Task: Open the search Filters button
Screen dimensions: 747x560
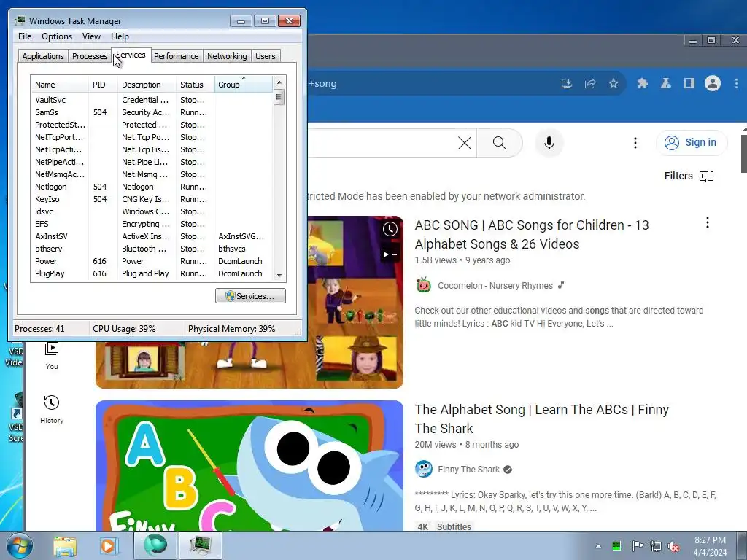Action: pos(689,176)
